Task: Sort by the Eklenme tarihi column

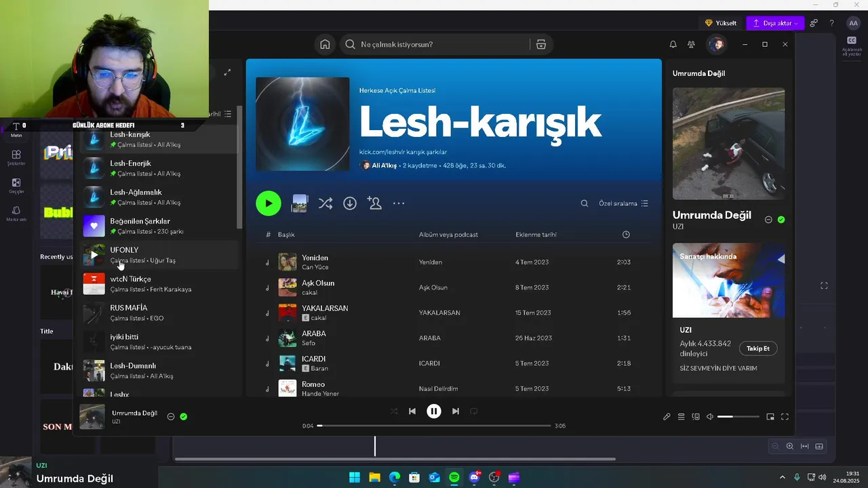Action: pyautogui.click(x=536, y=235)
